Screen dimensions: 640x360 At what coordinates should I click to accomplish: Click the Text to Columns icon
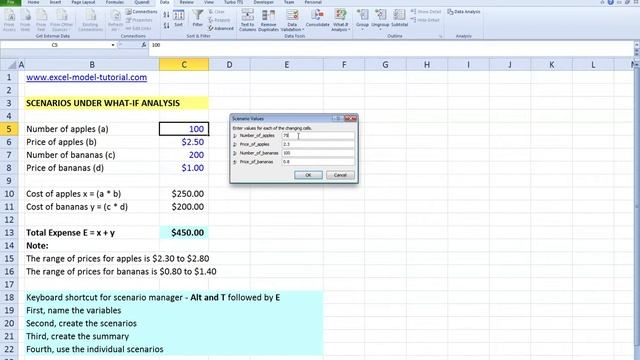(247, 20)
